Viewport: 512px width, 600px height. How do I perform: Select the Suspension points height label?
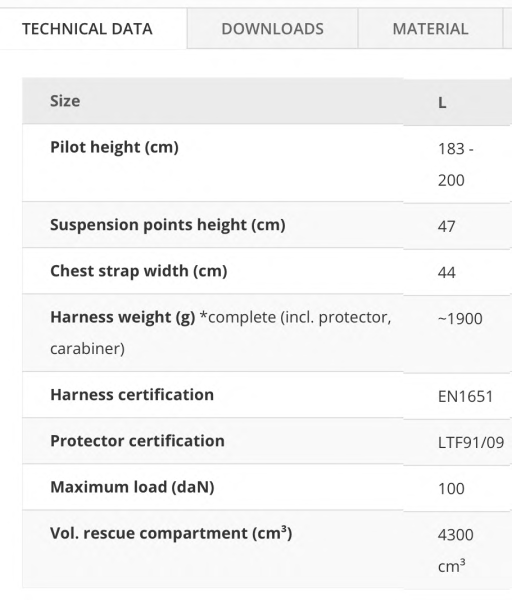[168, 225]
